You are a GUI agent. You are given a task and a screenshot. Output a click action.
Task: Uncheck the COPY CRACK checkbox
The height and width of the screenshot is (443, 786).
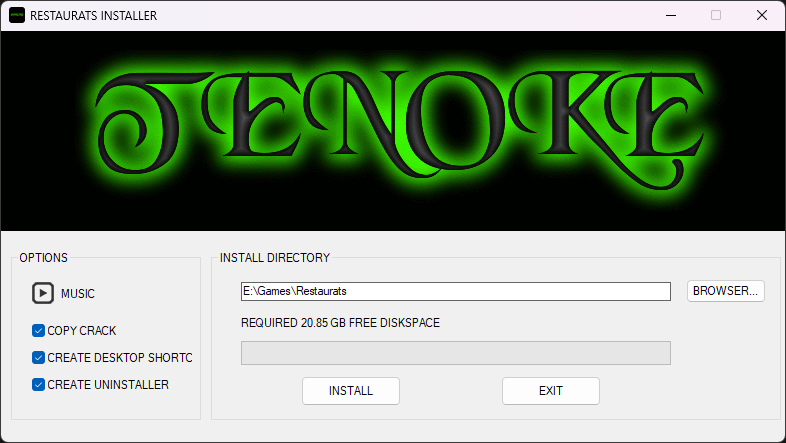pos(38,330)
